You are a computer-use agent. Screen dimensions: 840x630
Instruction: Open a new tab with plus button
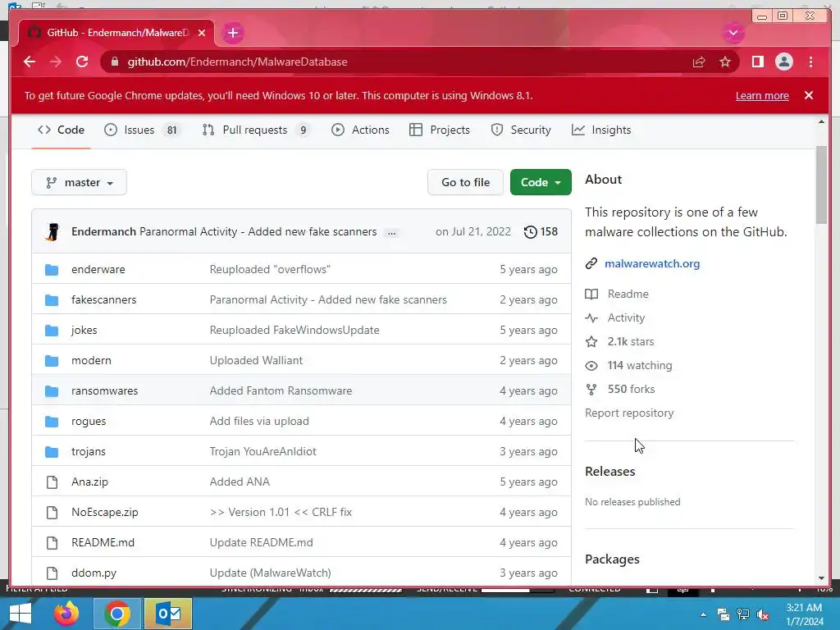(232, 33)
